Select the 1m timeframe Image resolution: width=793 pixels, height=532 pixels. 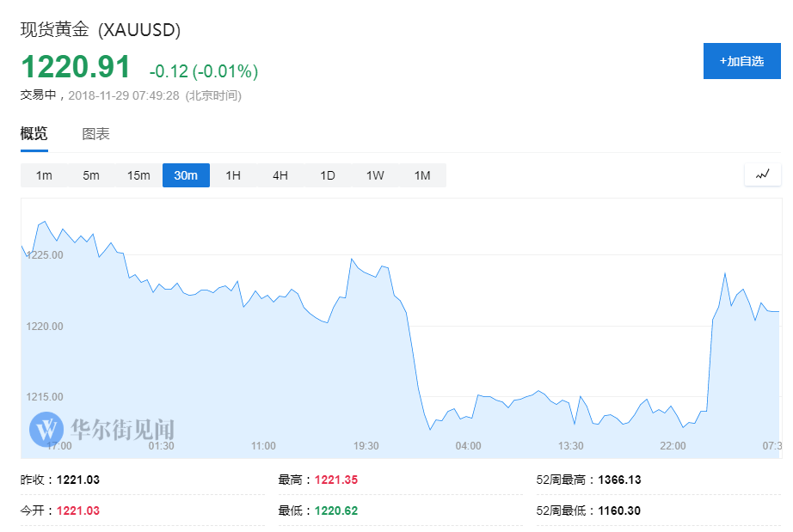(x=44, y=175)
